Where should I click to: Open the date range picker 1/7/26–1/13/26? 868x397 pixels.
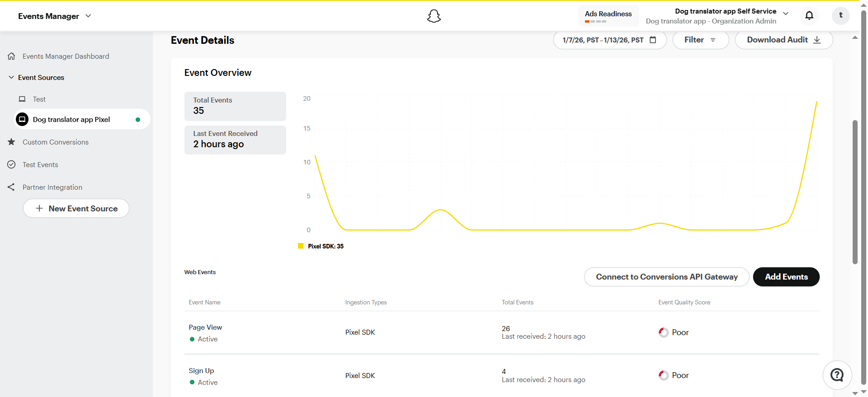click(x=610, y=40)
